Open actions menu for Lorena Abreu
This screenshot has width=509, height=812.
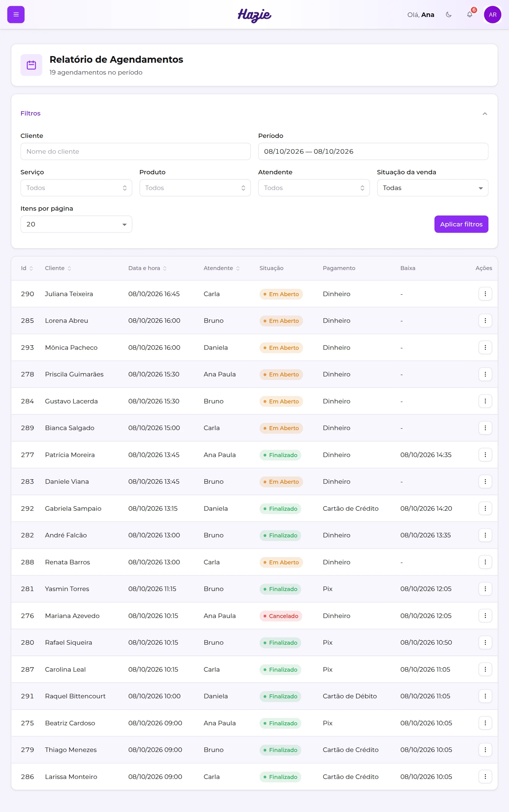(x=485, y=321)
